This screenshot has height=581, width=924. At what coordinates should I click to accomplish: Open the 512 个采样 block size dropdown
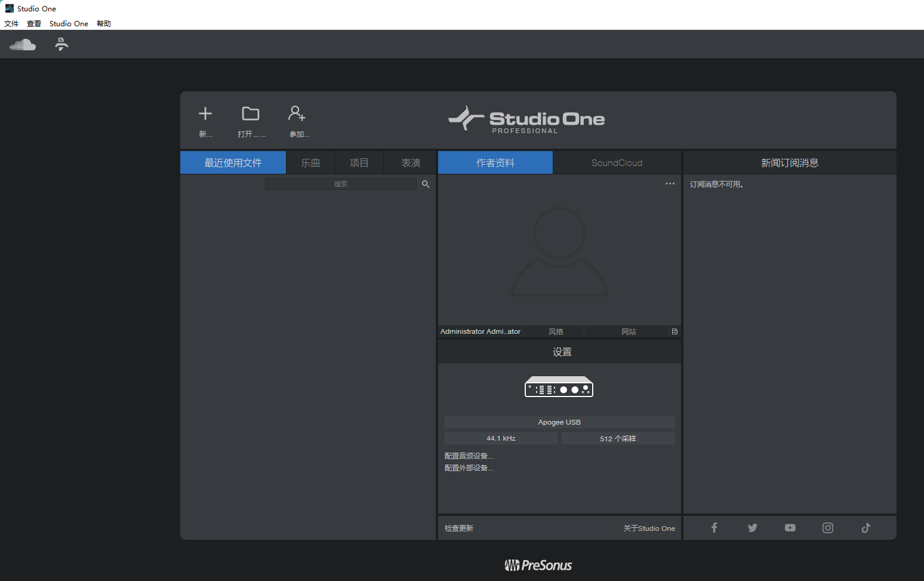point(618,438)
